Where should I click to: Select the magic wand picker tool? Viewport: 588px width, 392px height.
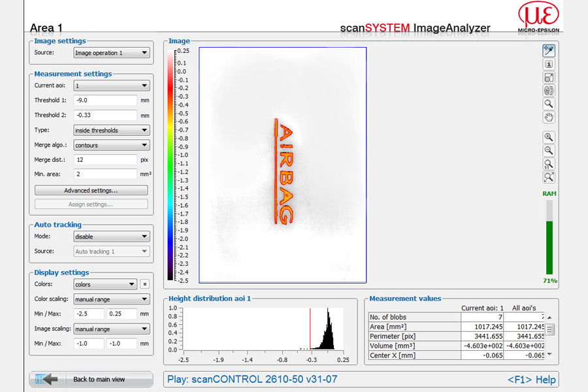click(x=549, y=50)
